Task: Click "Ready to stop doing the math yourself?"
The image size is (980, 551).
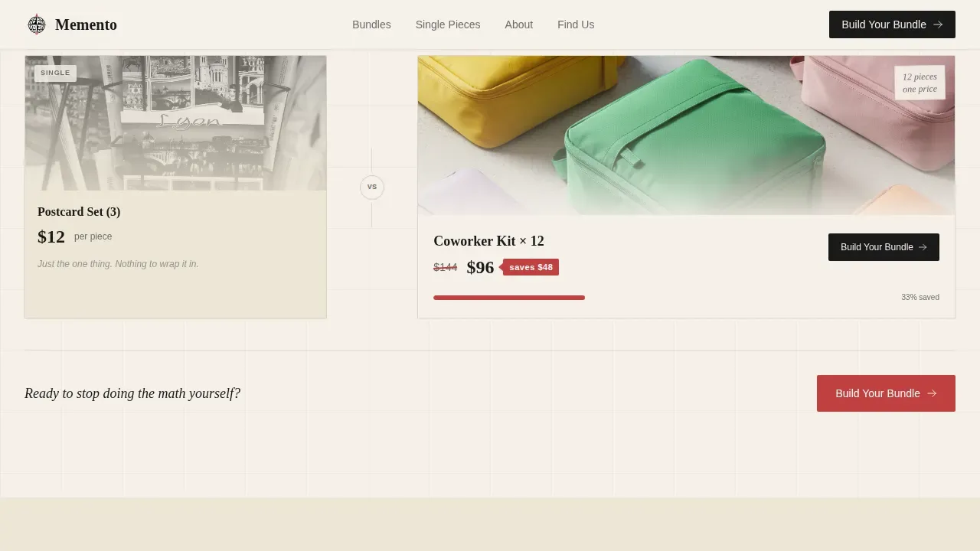Action: click(132, 393)
